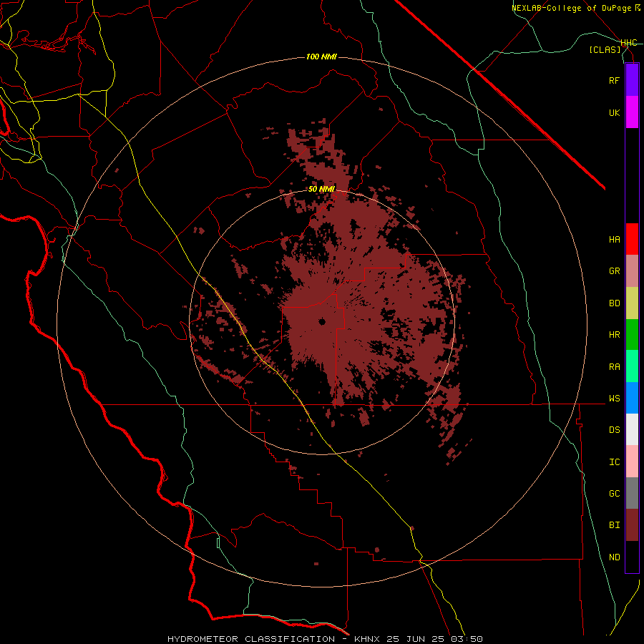
Task: Click the 03:50 timestamp
Action: tap(467, 639)
